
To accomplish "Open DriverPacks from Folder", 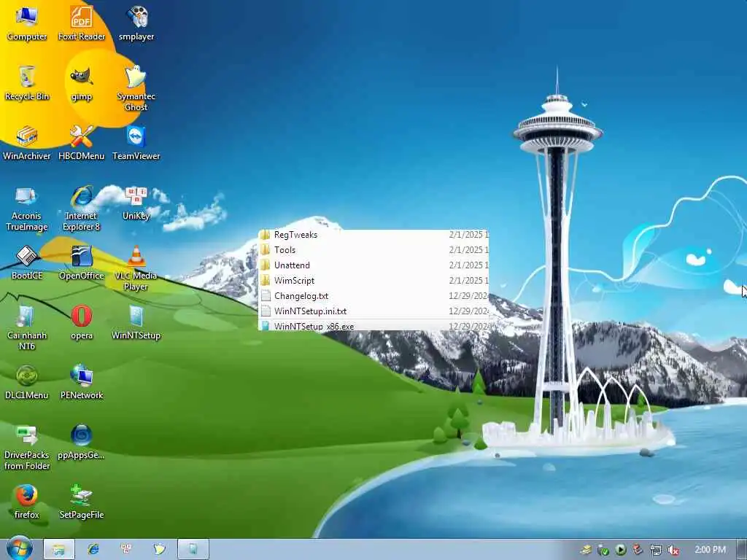I will pyautogui.click(x=27, y=448).
